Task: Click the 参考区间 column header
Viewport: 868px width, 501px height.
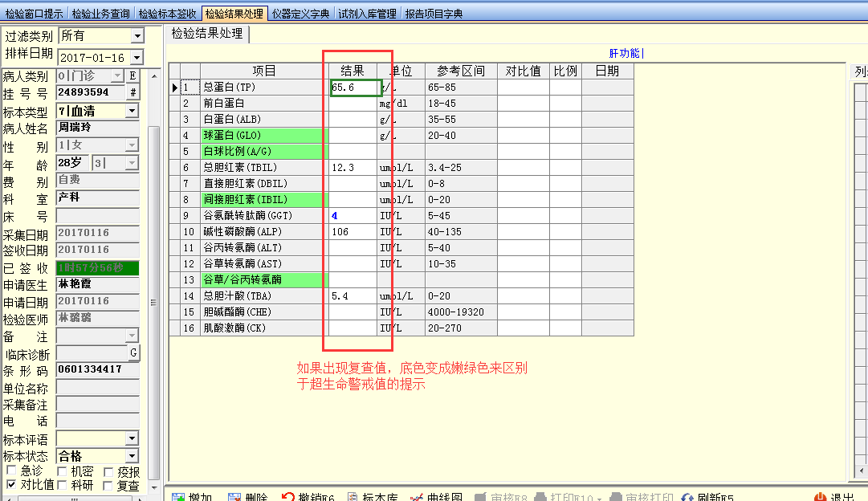Action: (x=461, y=71)
